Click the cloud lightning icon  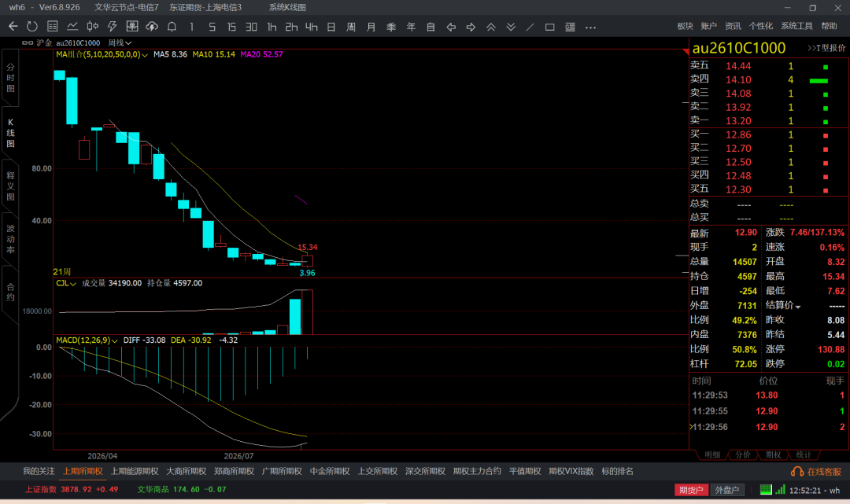click(152, 27)
